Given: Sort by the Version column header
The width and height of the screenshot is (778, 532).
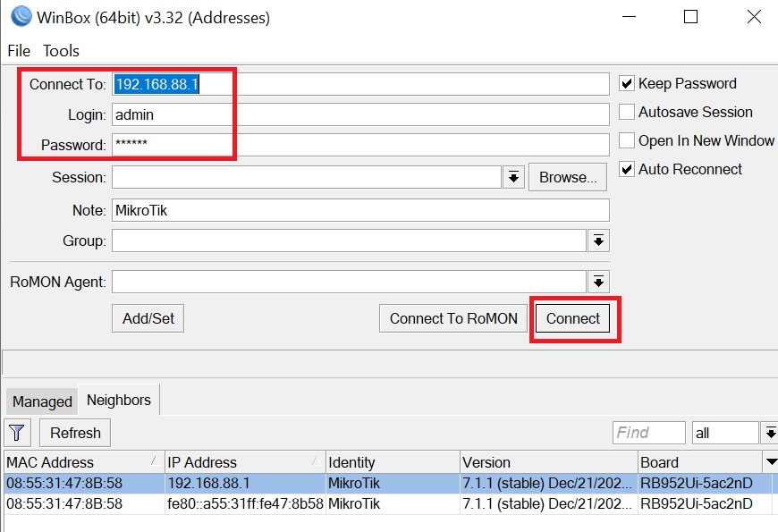Looking at the screenshot, I should (549, 462).
